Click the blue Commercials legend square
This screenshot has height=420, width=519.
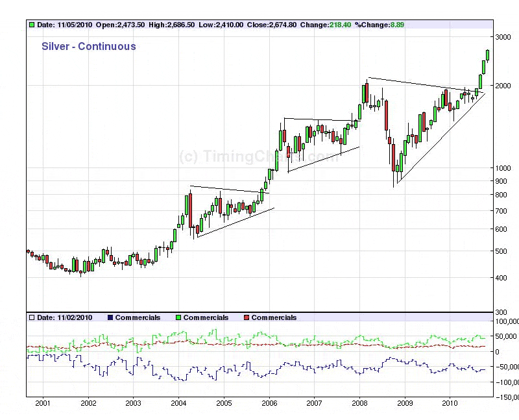110,317
